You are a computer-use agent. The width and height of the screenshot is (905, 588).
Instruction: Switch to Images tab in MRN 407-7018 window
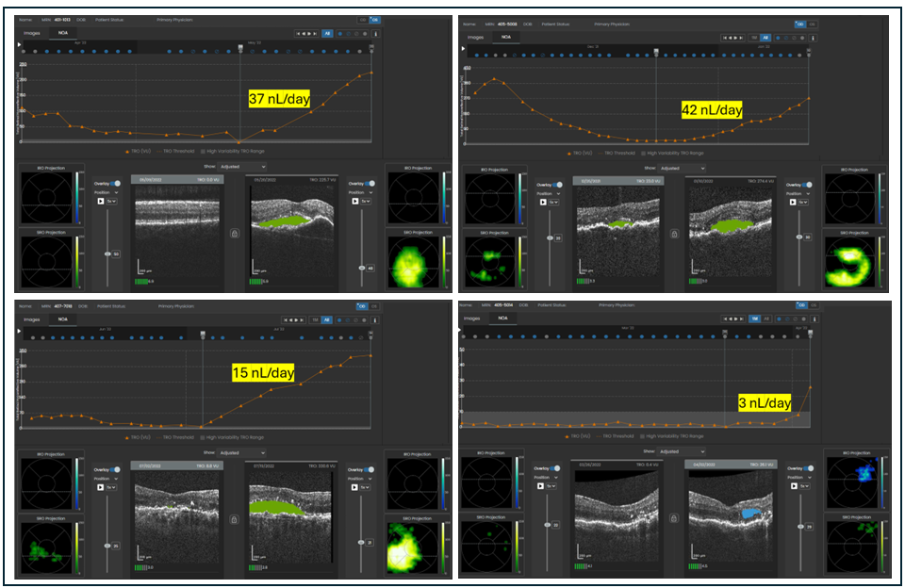pos(31,319)
